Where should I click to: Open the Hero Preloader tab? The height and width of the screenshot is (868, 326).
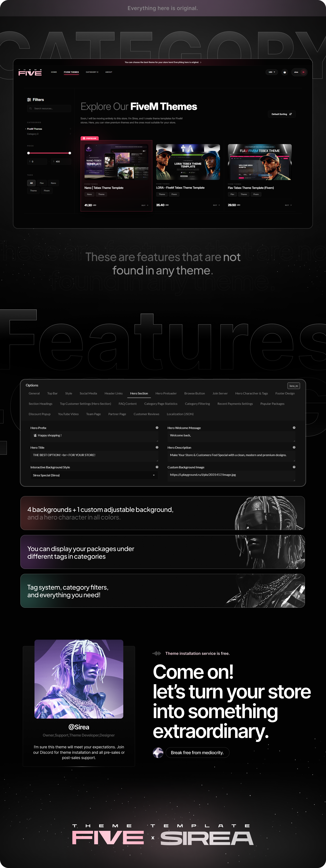click(166, 393)
